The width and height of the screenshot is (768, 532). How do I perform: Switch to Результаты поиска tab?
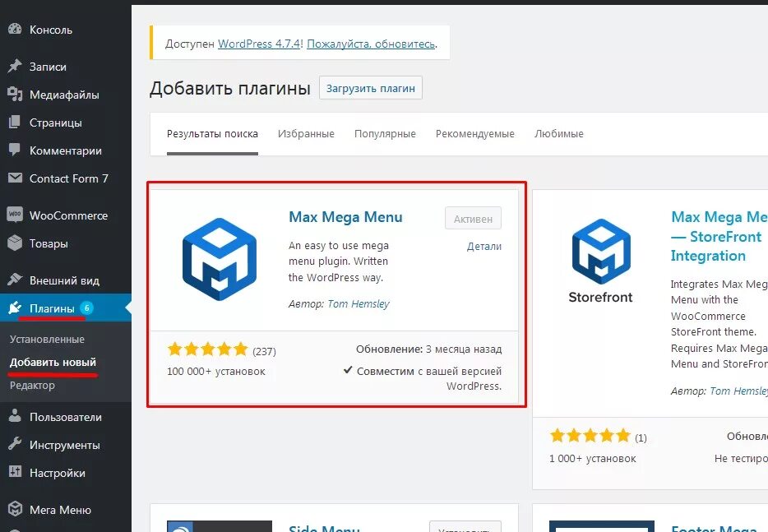(x=212, y=134)
